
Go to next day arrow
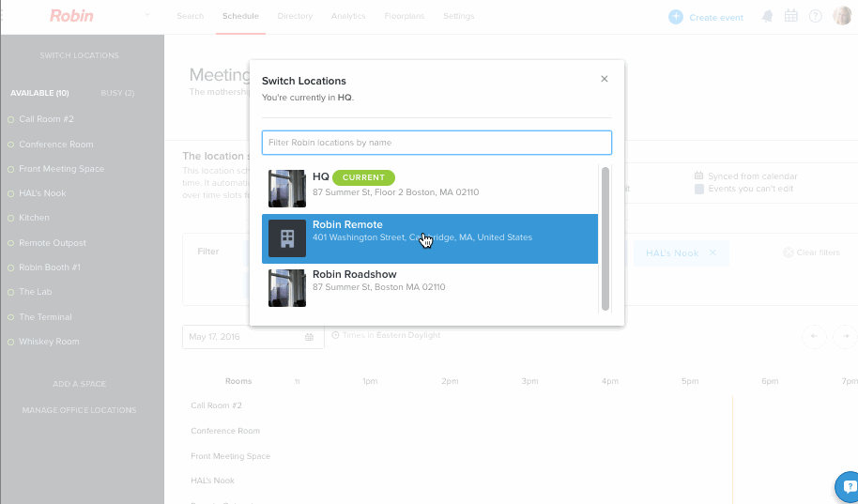845,336
